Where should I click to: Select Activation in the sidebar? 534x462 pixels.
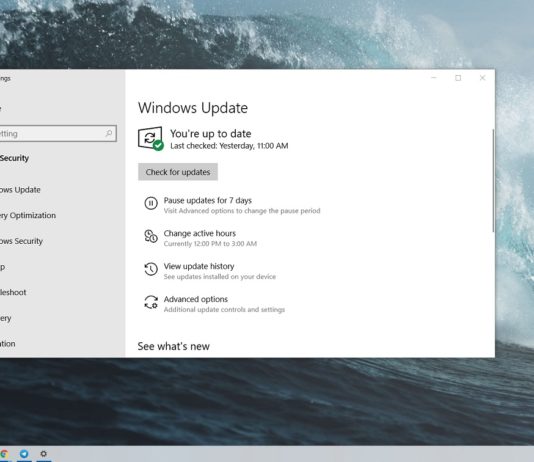coord(7,344)
